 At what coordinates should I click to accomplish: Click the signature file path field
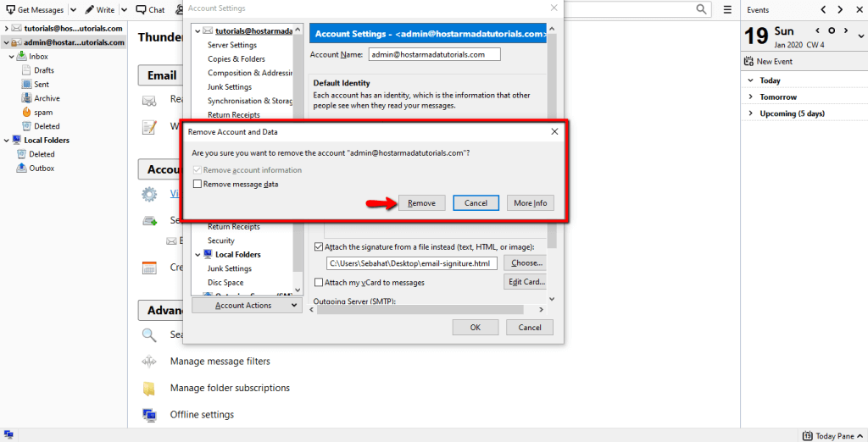pyautogui.click(x=412, y=263)
